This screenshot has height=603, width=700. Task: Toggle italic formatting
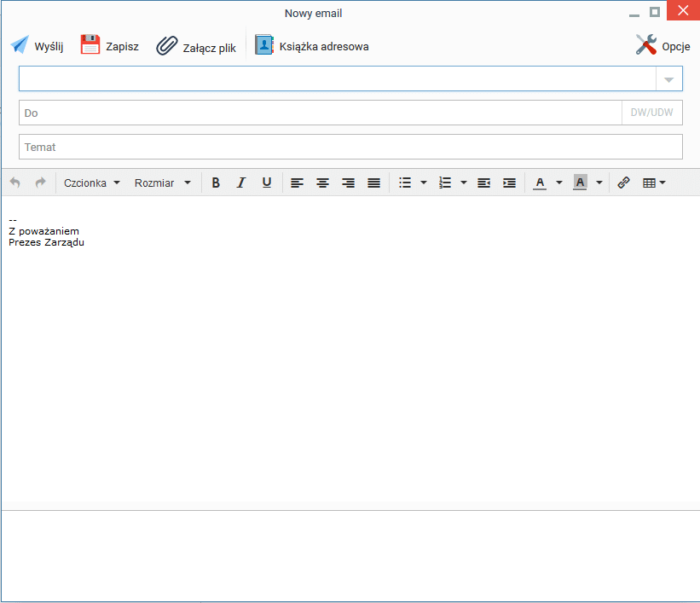241,183
